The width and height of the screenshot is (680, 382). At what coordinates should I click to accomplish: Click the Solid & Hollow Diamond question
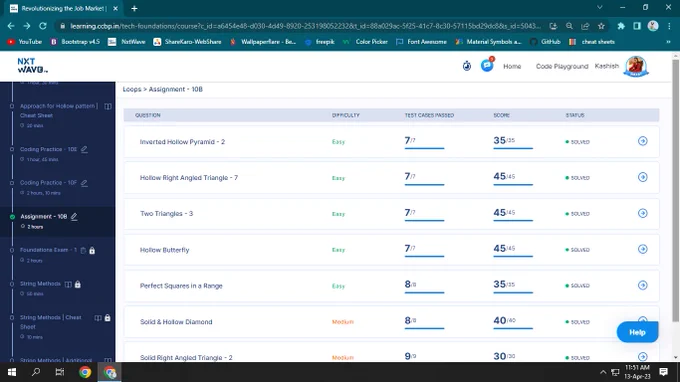[176, 322]
